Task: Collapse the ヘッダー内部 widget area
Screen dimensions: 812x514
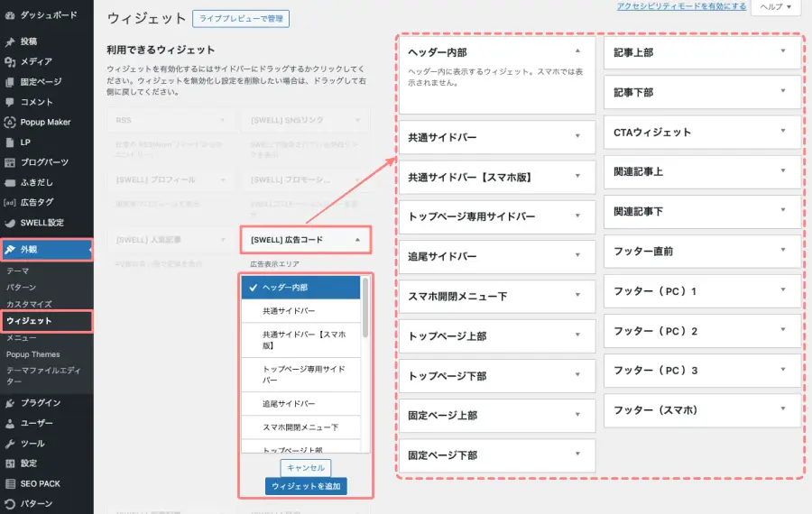Action: click(577, 51)
